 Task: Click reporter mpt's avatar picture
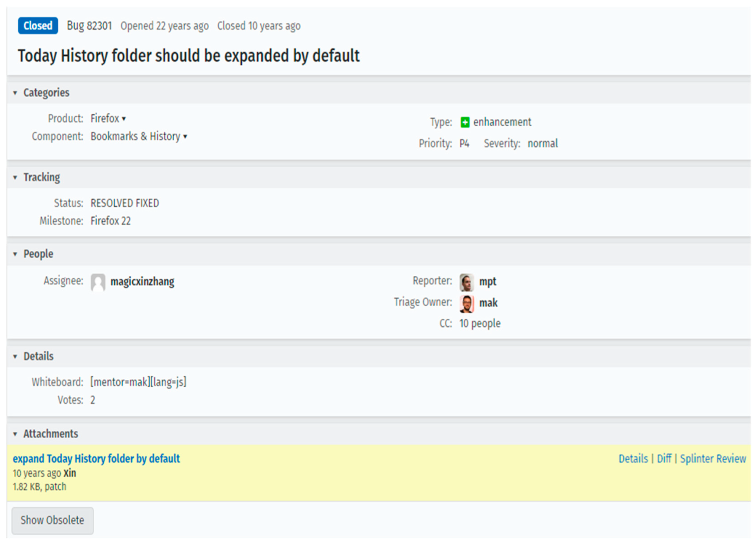coord(467,282)
